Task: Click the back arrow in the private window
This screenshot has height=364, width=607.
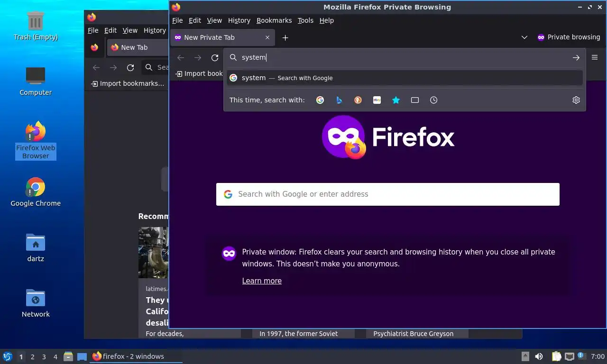Action: click(x=181, y=57)
